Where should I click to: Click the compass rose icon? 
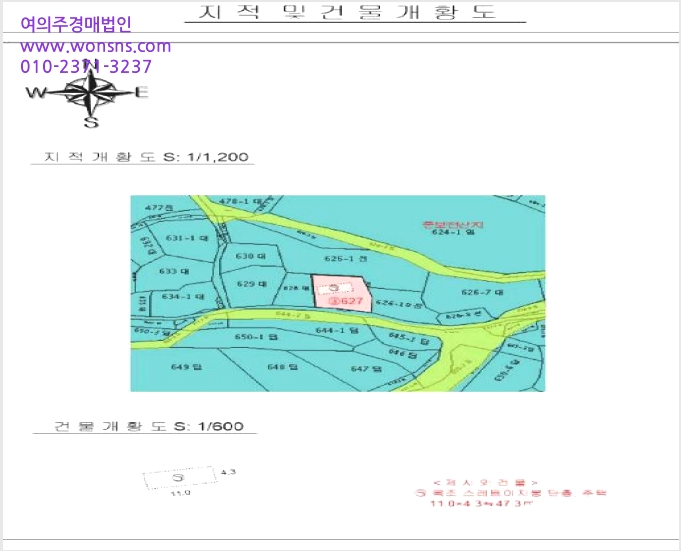(x=89, y=94)
